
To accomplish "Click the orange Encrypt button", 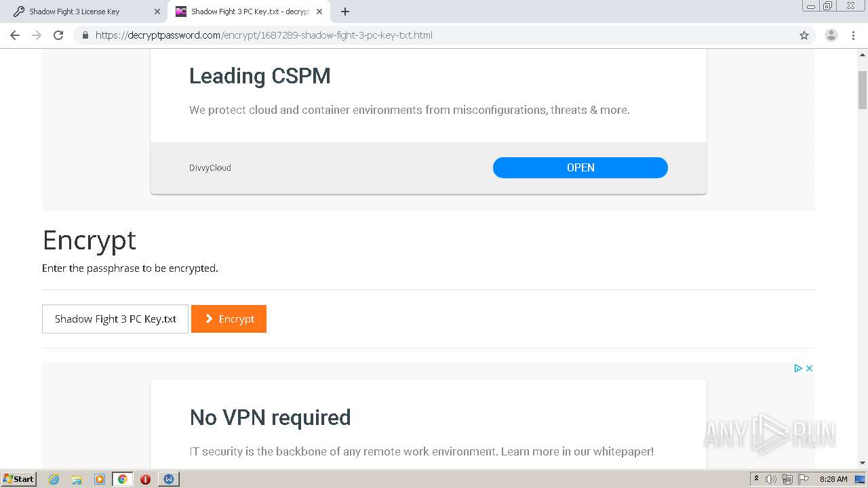I will [229, 319].
